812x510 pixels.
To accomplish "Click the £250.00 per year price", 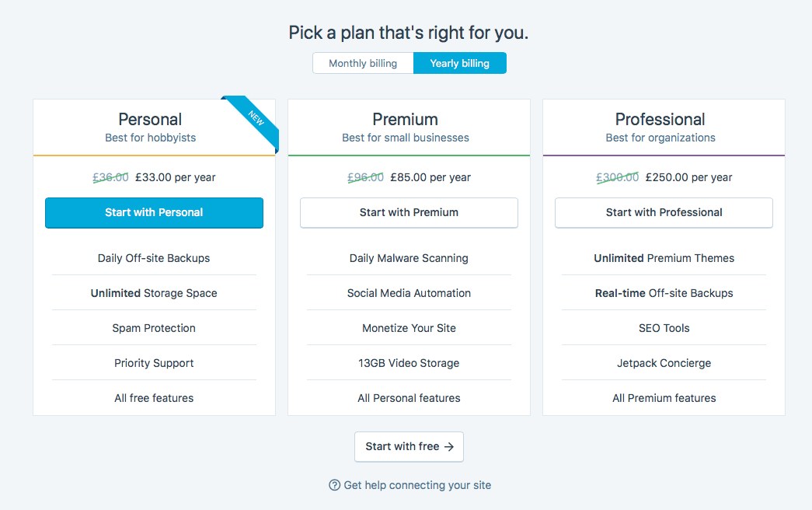I will [688, 177].
